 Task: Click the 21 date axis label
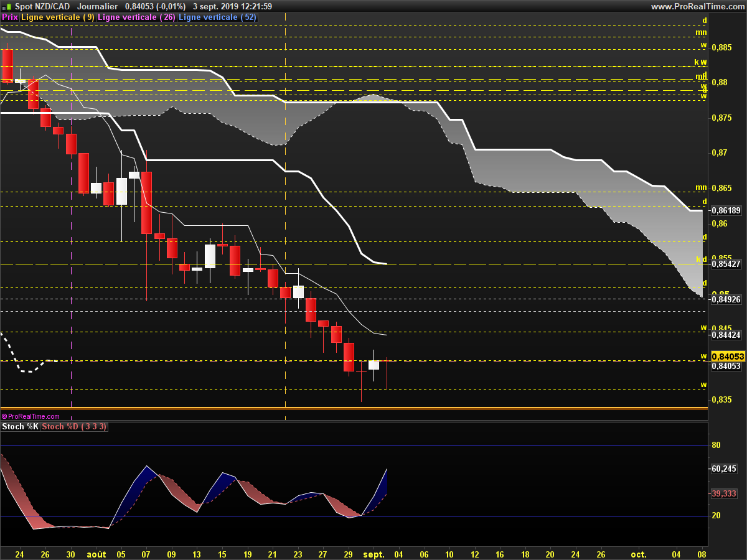(x=273, y=554)
